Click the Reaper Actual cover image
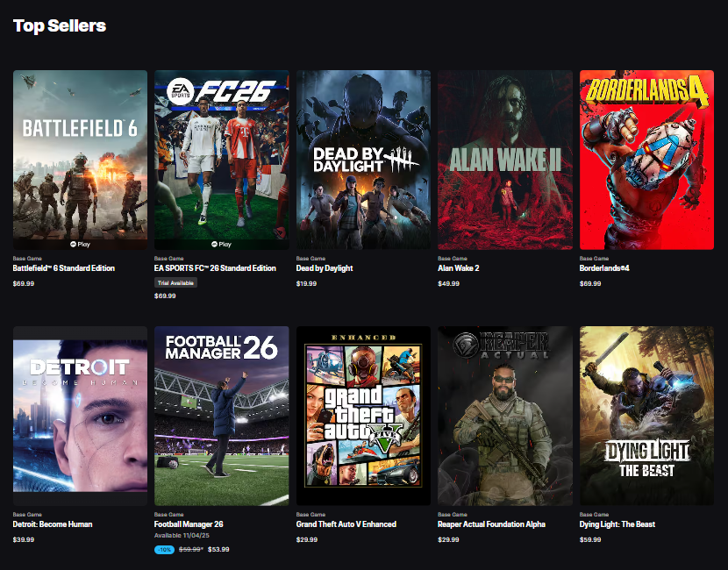 pos(504,415)
